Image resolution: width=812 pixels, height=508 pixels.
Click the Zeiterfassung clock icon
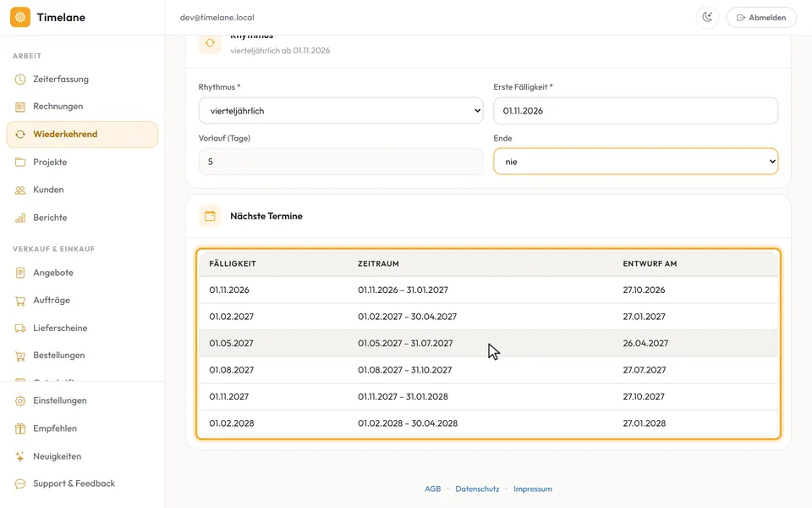(20, 80)
